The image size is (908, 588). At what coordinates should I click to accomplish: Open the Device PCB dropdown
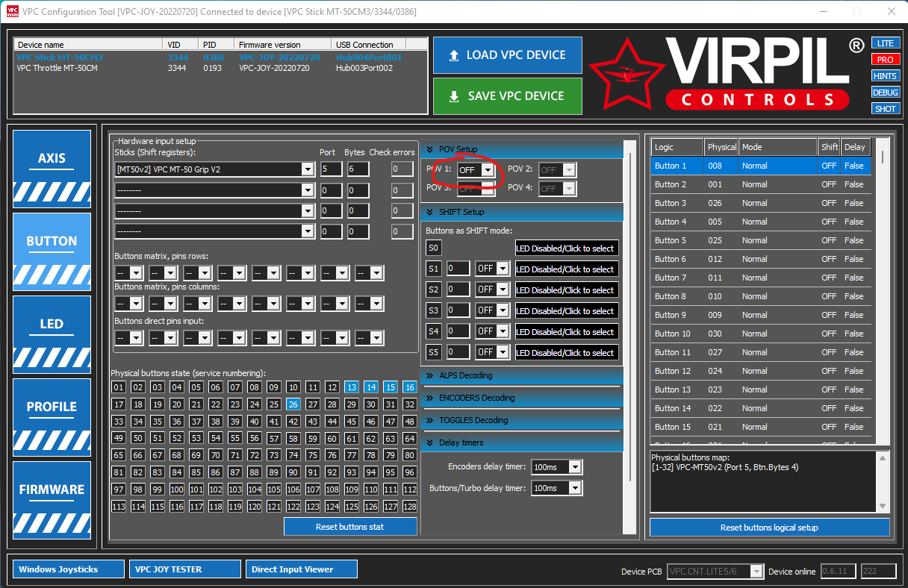756,572
